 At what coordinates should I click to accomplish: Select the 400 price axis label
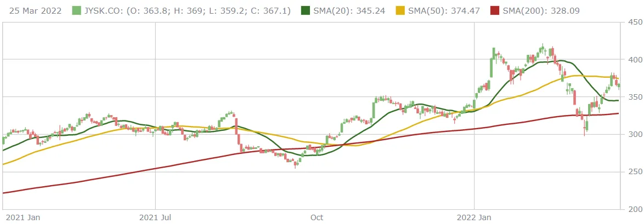(634, 59)
